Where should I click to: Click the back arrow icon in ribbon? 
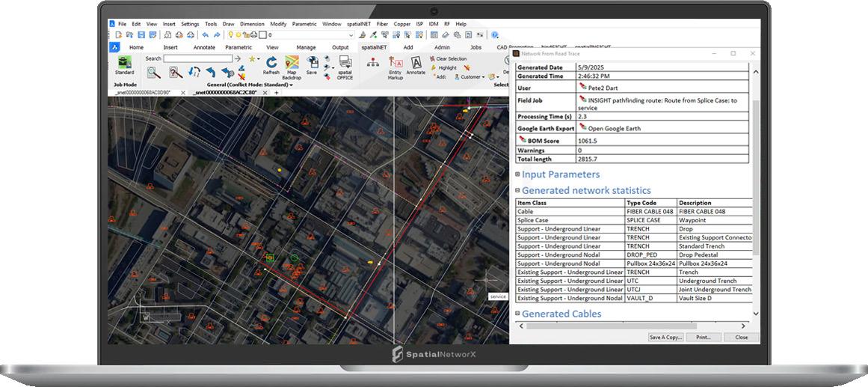tap(211, 72)
